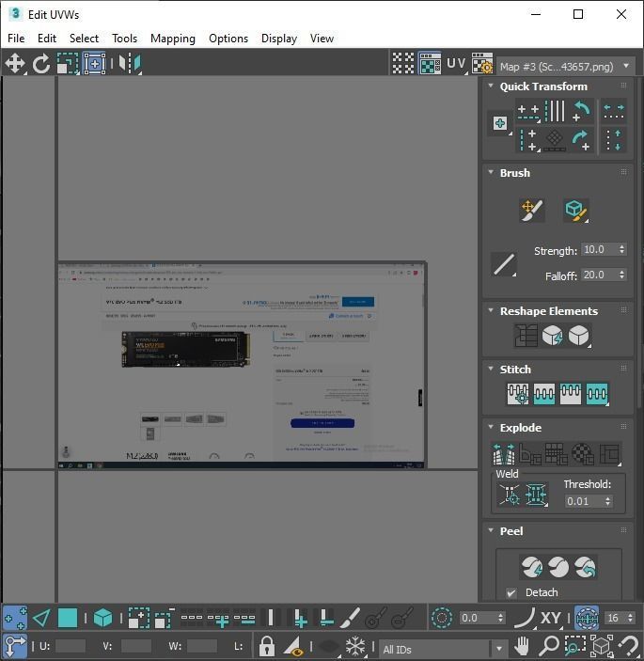Click Stitch to Average icon
This screenshot has width=644, height=661.
pos(544,394)
